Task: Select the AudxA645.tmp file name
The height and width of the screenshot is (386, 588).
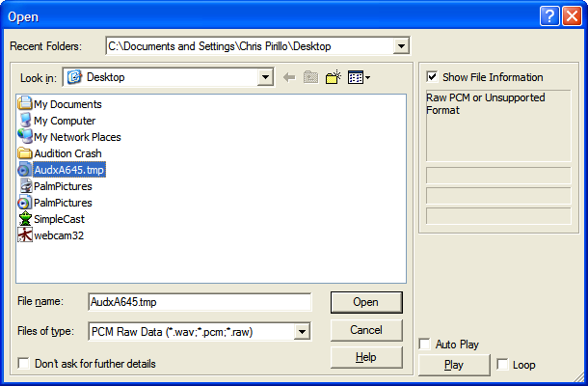Action: [69, 170]
